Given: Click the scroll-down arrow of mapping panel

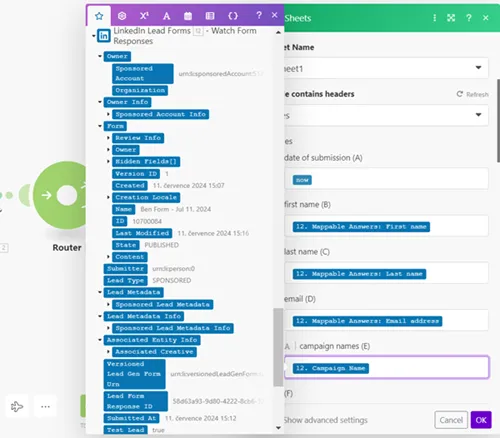Looking at the screenshot, I should [278, 428].
